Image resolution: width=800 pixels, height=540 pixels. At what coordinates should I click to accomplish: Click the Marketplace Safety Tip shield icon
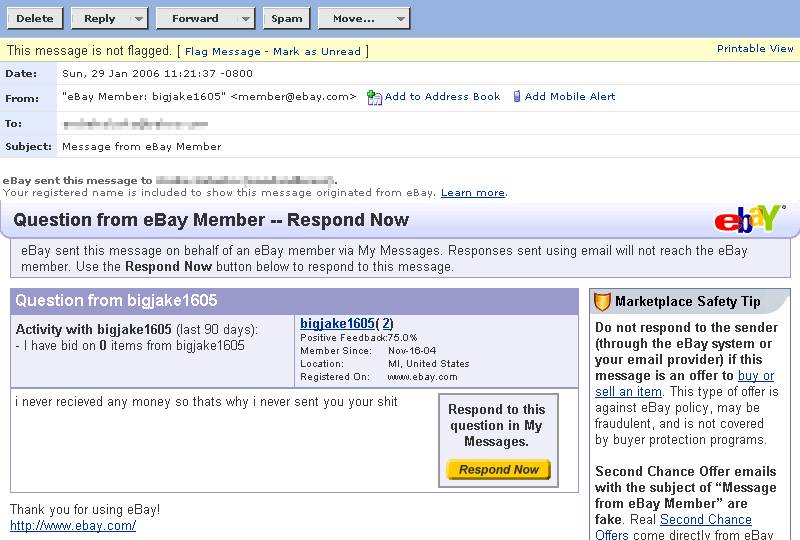point(603,302)
